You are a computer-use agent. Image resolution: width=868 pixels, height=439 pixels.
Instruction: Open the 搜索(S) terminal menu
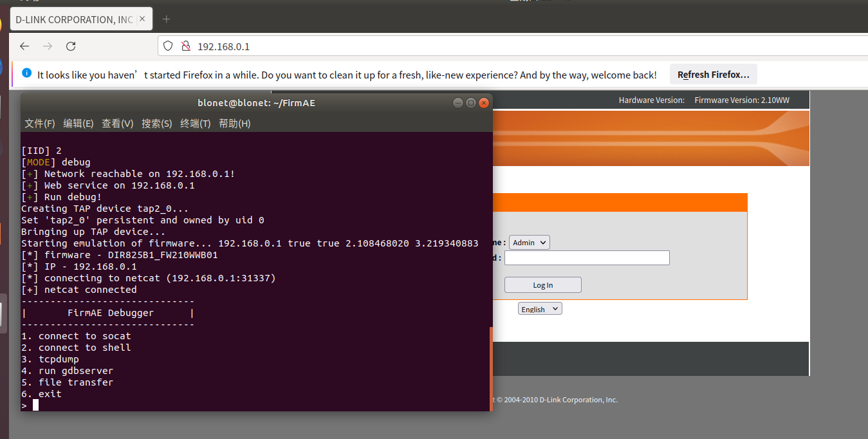(x=157, y=124)
